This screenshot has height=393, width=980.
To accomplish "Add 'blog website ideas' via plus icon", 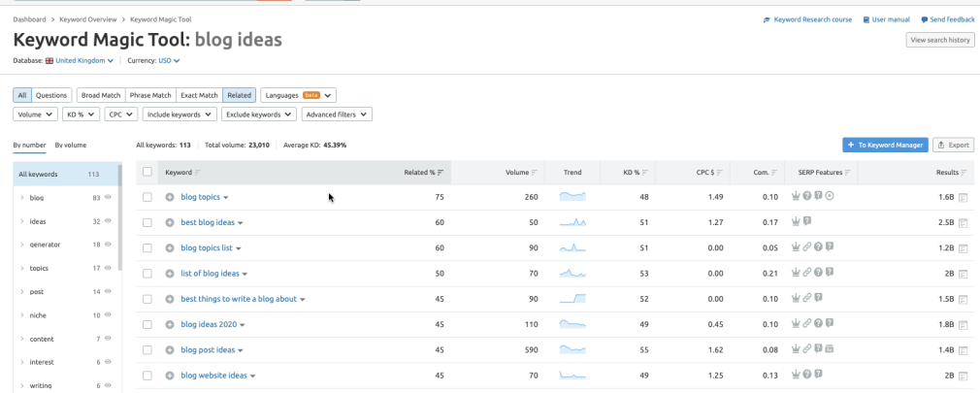I will click(170, 377).
